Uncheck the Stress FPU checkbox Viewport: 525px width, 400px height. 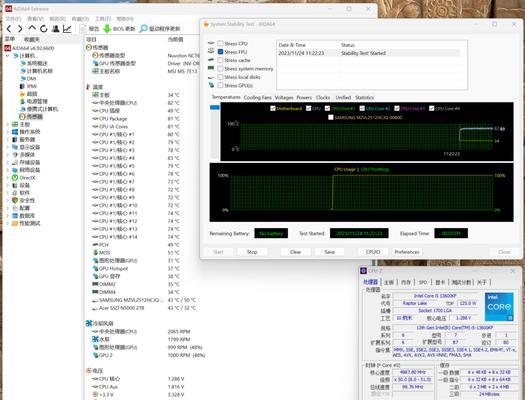pyautogui.click(x=220, y=52)
